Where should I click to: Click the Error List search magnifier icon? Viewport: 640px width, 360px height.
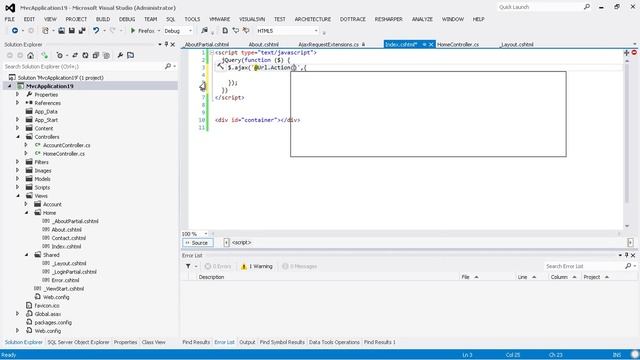point(628,266)
